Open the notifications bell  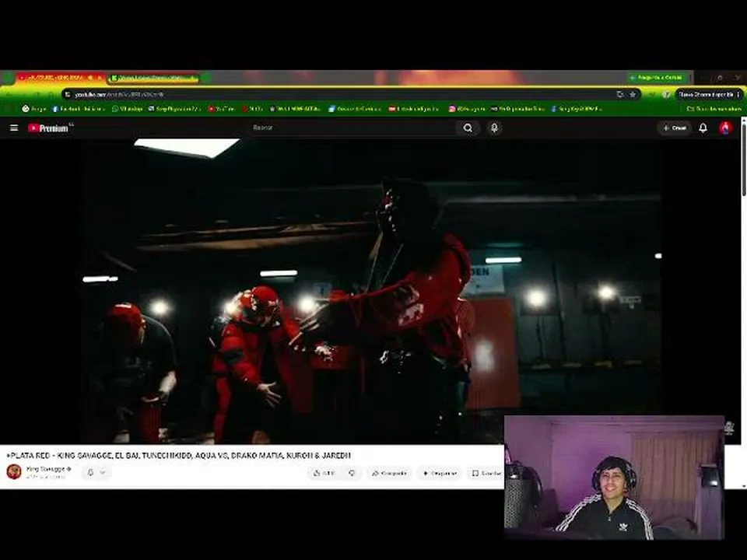703,128
